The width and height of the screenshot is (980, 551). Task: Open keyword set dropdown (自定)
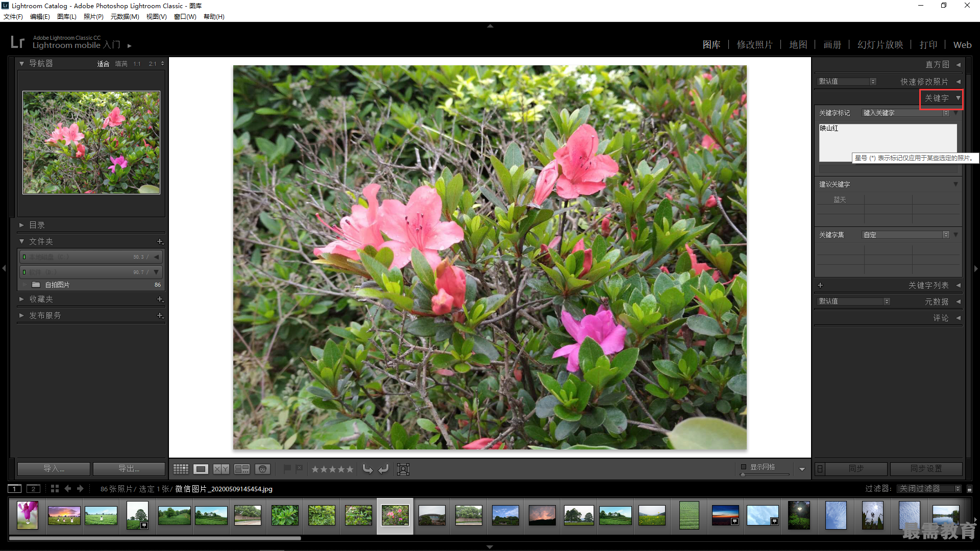905,235
